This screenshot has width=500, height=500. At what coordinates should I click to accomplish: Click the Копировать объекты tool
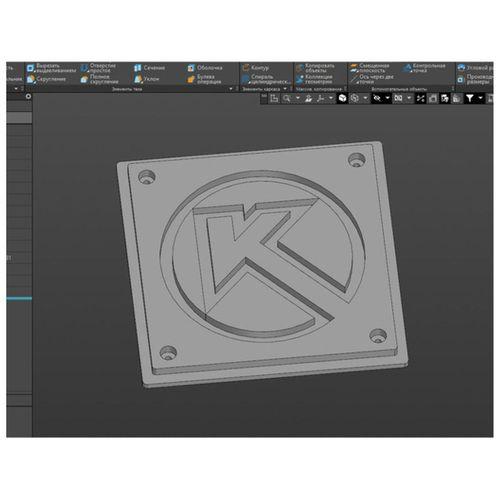[315, 68]
